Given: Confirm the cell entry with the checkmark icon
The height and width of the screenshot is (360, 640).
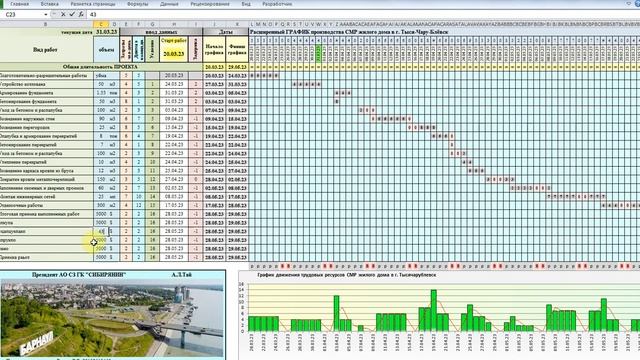Looking at the screenshot, I should [72, 14].
